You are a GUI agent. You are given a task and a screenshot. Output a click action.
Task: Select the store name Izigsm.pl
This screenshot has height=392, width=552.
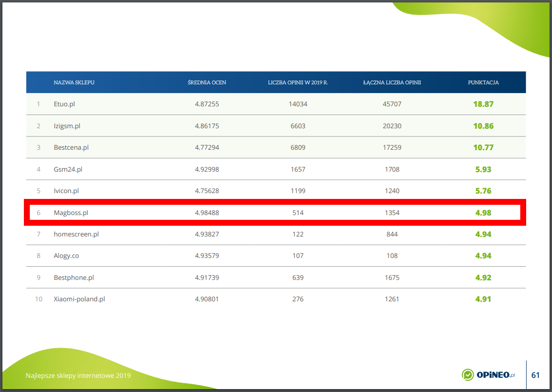tap(67, 126)
